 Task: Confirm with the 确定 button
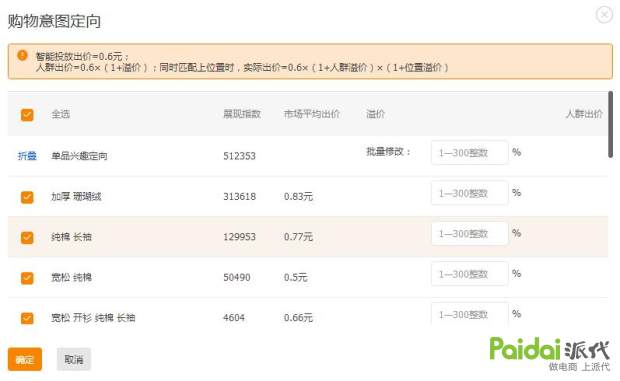pyautogui.click(x=25, y=359)
